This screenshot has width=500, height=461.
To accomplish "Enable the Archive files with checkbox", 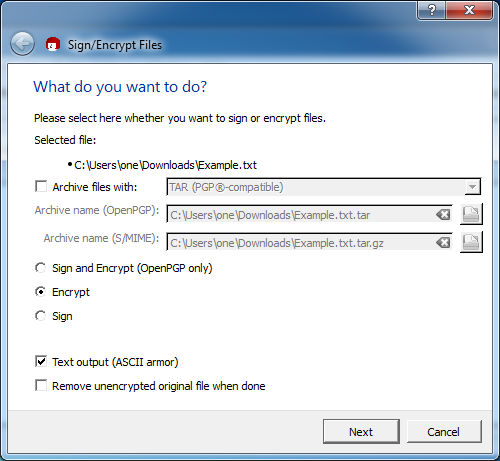I will [41, 186].
